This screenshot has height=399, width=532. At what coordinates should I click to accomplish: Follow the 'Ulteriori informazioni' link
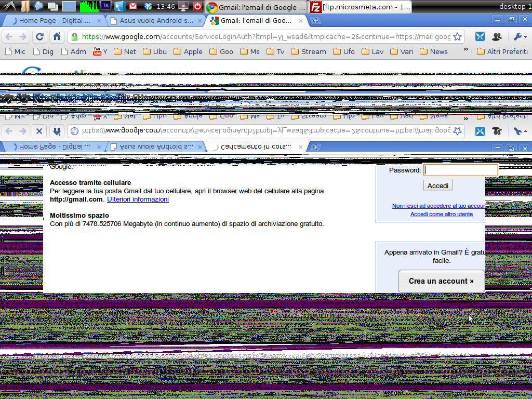pyautogui.click(x=138, y=199)
